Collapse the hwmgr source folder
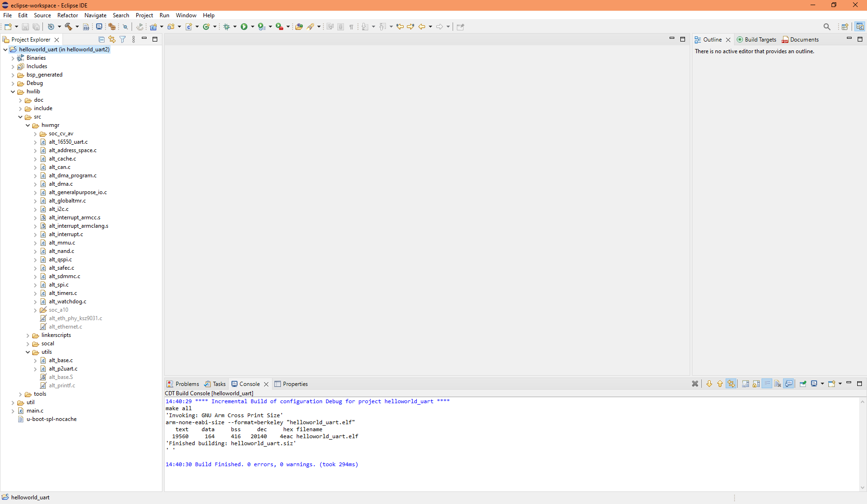Viewport: 867px width, 504px height. point(28,125)
